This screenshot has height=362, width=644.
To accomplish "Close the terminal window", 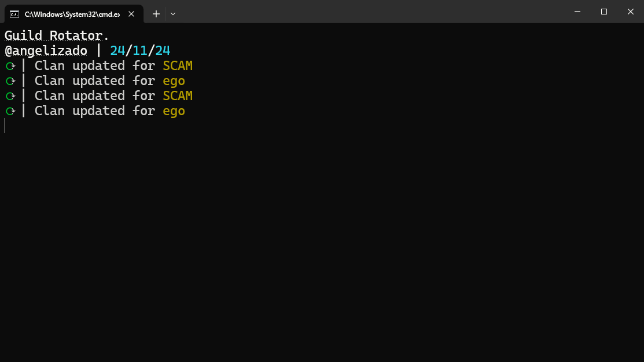I will (631, 12).
